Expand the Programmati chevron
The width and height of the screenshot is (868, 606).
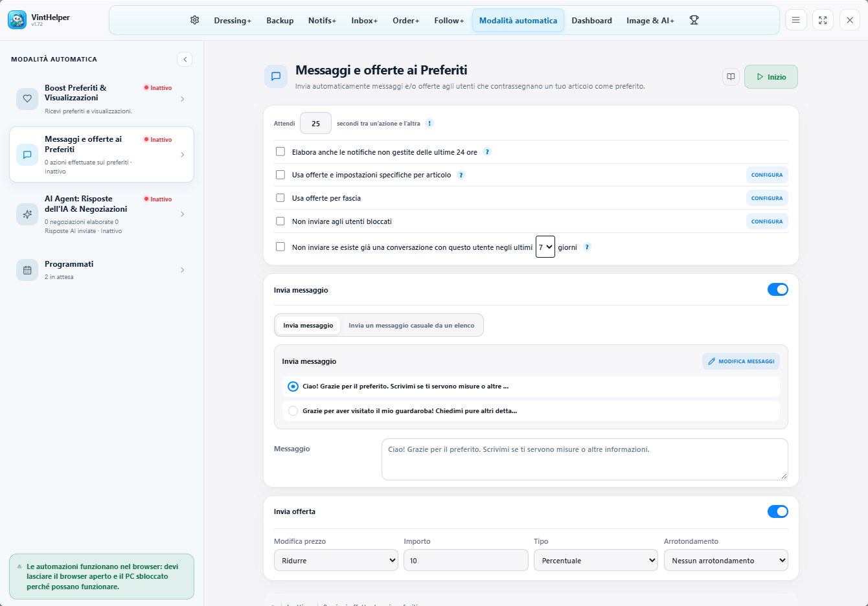(183, 270)
